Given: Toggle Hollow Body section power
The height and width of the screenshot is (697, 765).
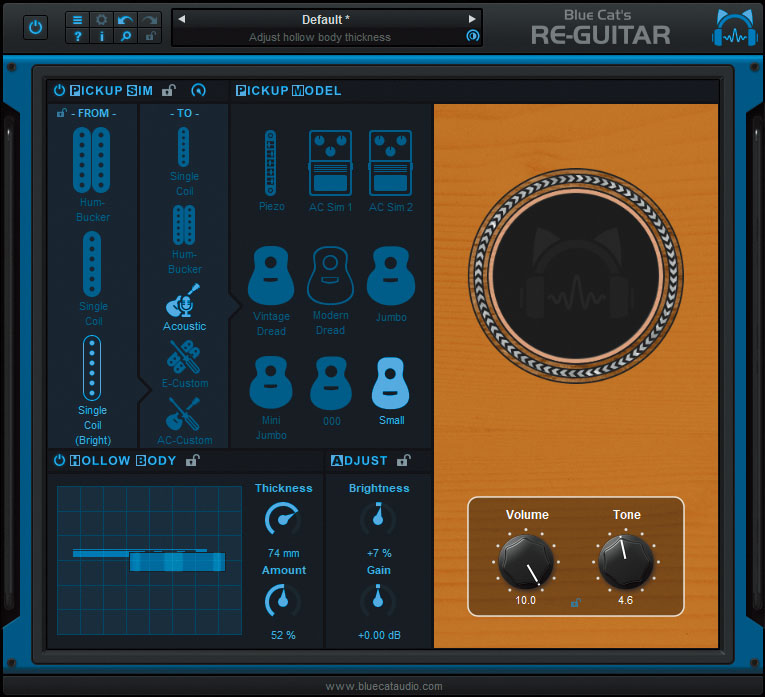Looking at the screenshot, I should (x=59, y=460).
